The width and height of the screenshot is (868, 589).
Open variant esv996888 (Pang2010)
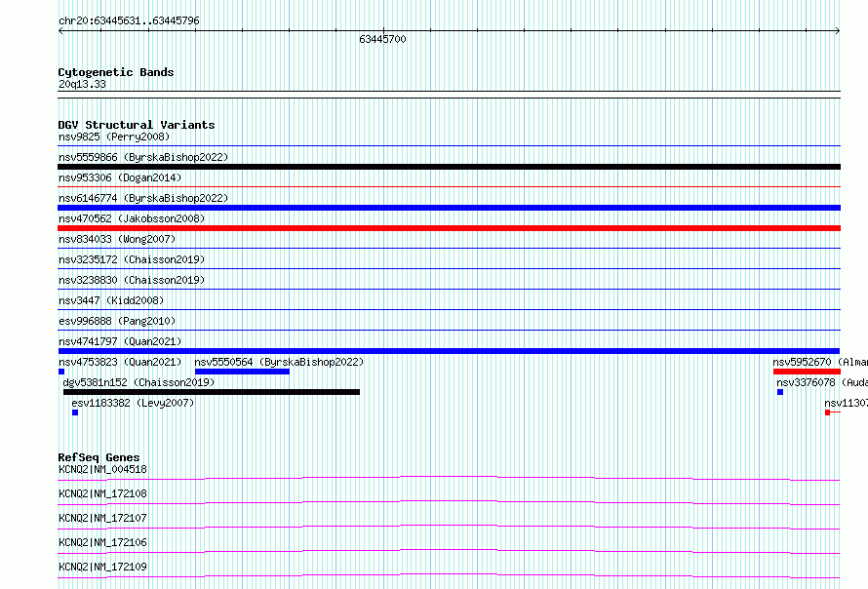pos(117,321)
